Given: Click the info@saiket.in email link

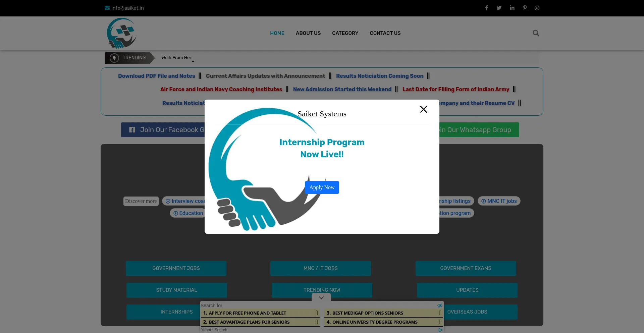Looking at the screenshot, I should click(x=127, y=8).
